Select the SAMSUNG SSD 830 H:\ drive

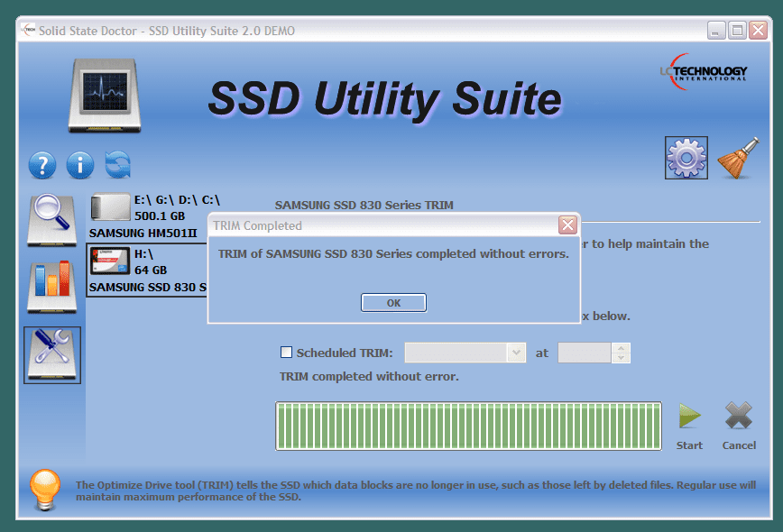click(148, 270)
